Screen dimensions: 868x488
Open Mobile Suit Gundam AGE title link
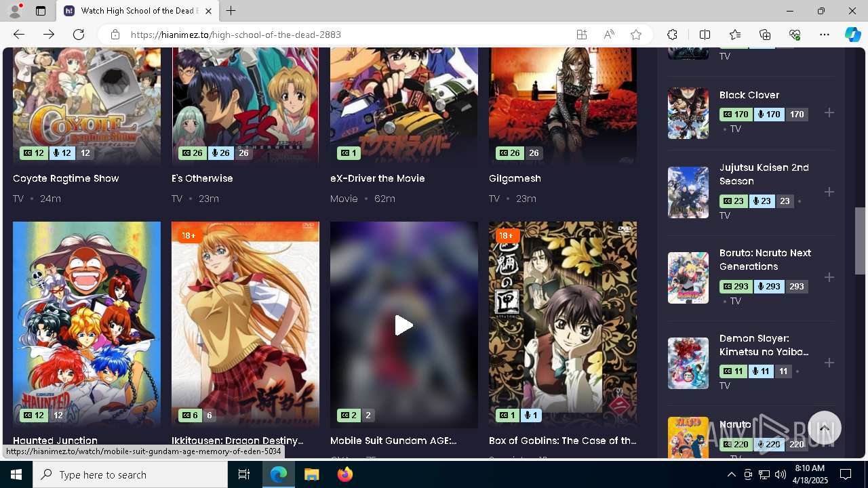393,441
